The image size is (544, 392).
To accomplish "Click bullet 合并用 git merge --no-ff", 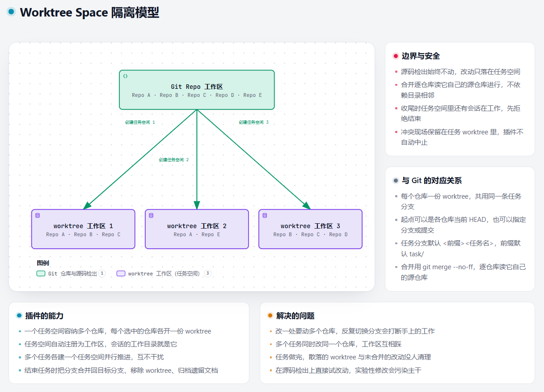I will [x=463, y=272].
